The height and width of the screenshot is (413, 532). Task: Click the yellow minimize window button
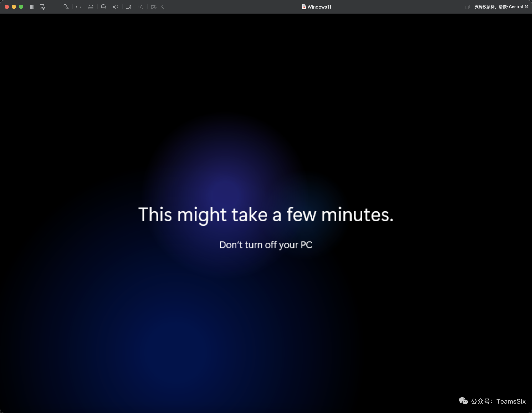14,7
